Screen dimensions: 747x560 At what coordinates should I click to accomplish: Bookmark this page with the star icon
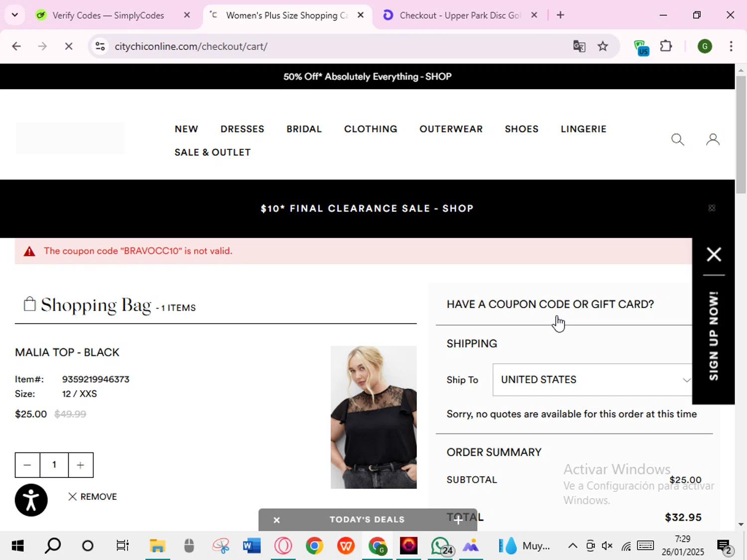(x=603, y=46)
